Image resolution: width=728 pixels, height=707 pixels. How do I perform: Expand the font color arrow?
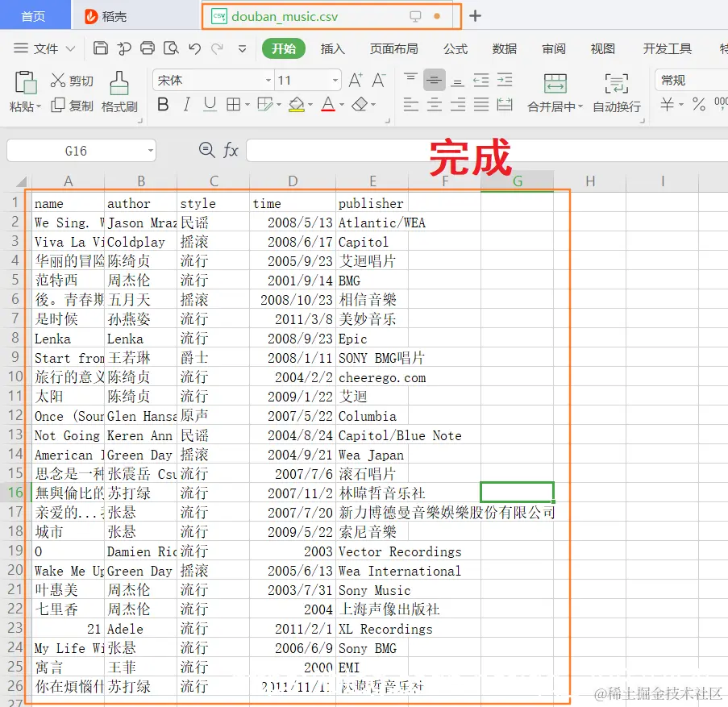tap(342, 105)
